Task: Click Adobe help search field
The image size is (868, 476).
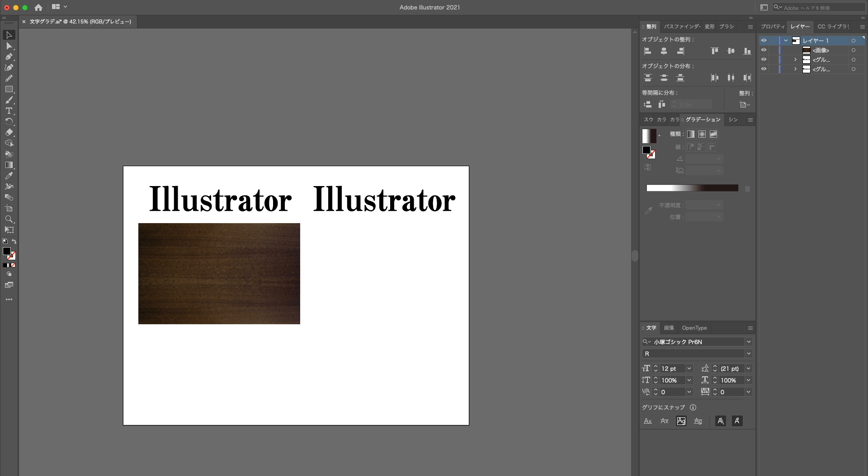Action: pos(819,8)
